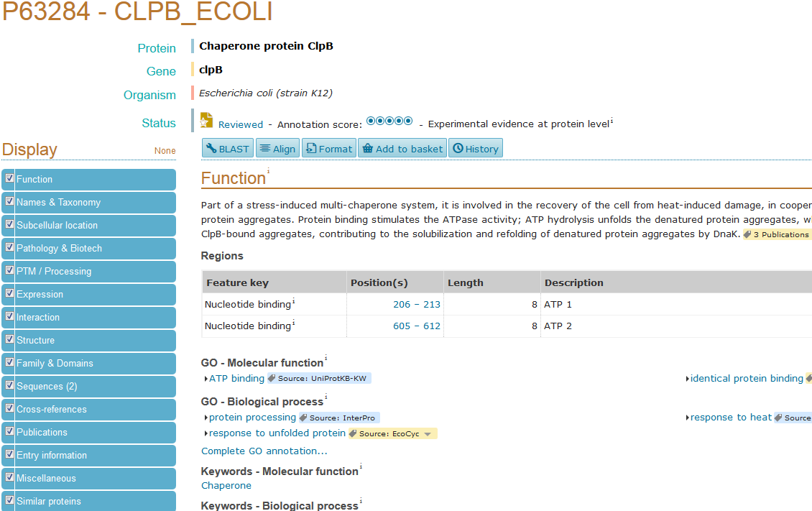Toggle the Subcellular location checkbox
The image size is (812, 511).
point(9,224)
